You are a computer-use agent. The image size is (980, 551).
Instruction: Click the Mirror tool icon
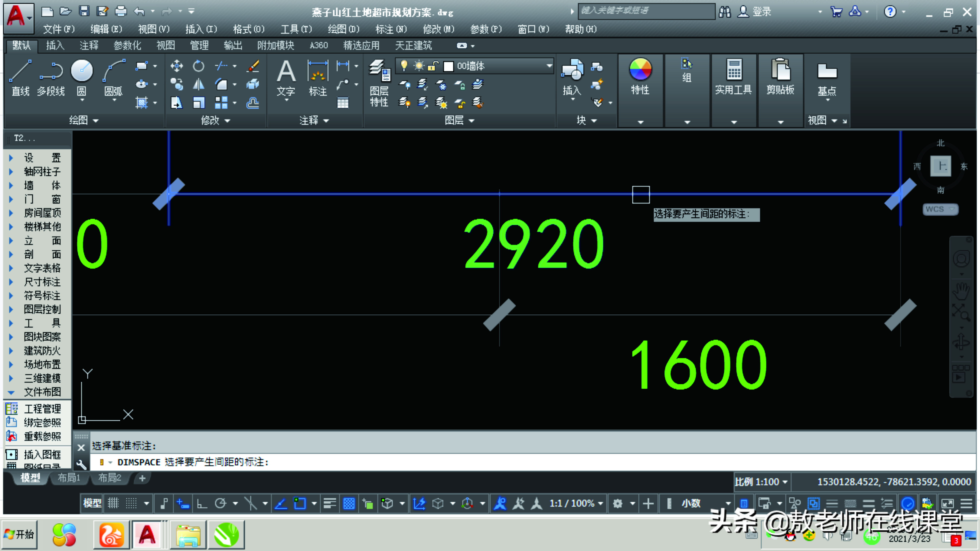pyautogui.click(x=198, y=84)
